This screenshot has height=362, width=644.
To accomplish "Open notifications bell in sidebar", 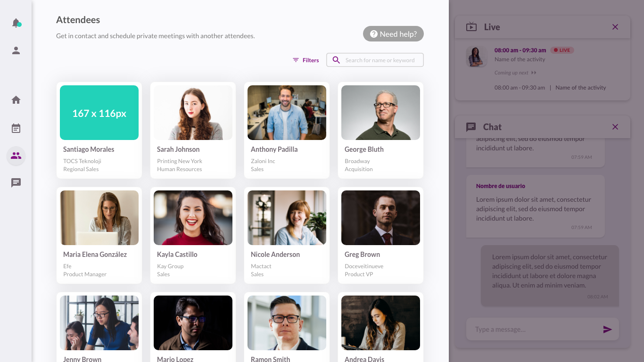I will pyautogui.click(x=16, y=23).
